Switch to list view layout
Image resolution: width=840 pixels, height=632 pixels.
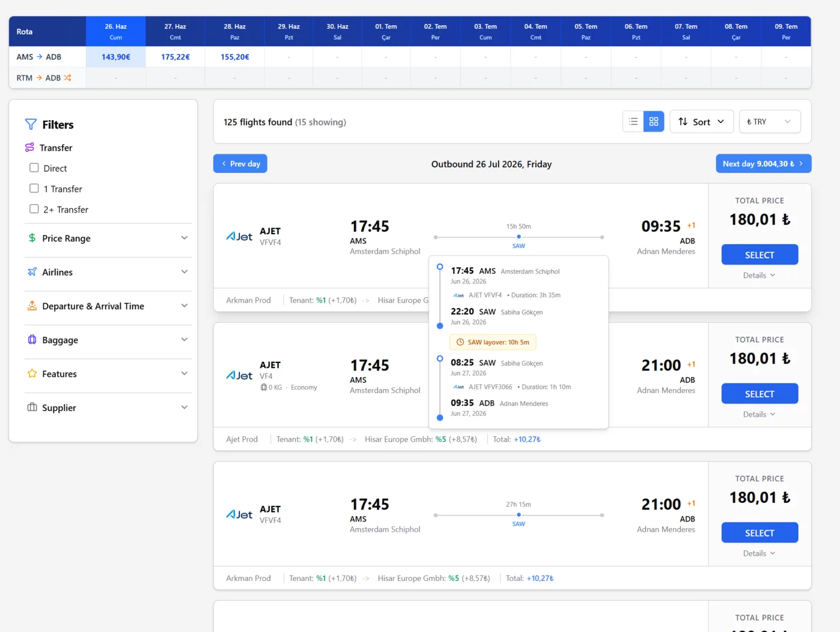[632, 121]
